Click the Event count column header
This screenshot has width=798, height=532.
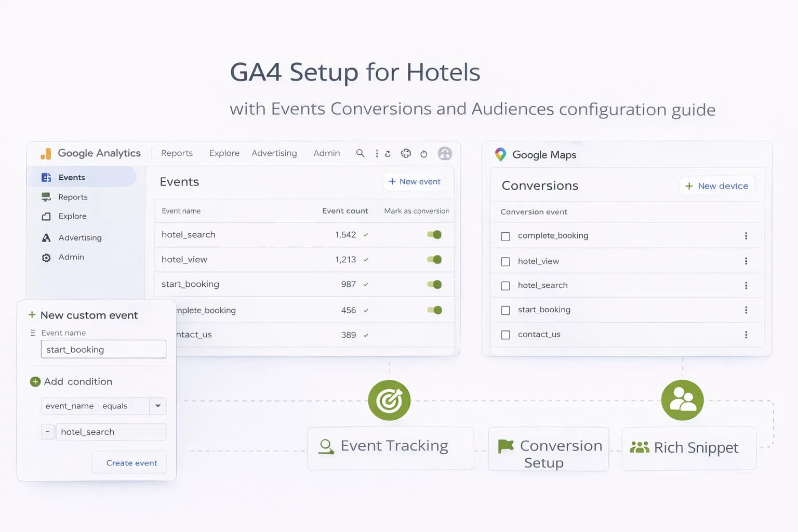[x=345, y=211]
